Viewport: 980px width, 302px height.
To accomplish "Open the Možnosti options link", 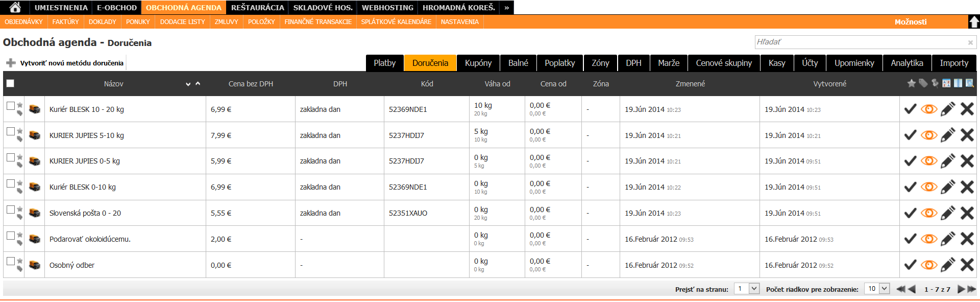I will click(910, 22).
